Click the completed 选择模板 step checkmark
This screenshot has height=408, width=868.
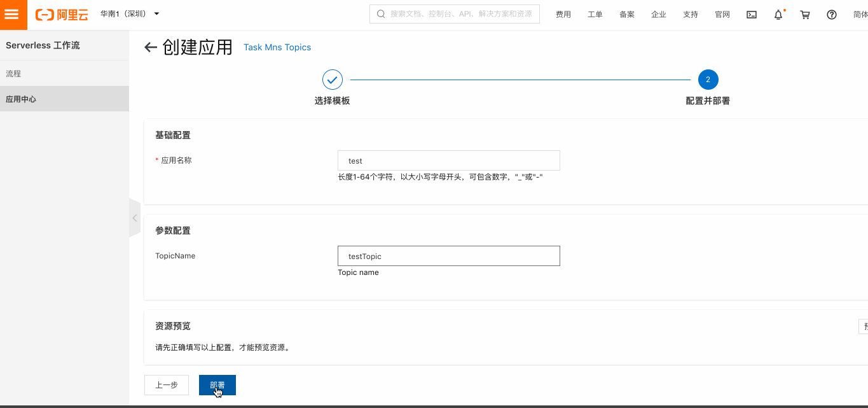[333, 80]
